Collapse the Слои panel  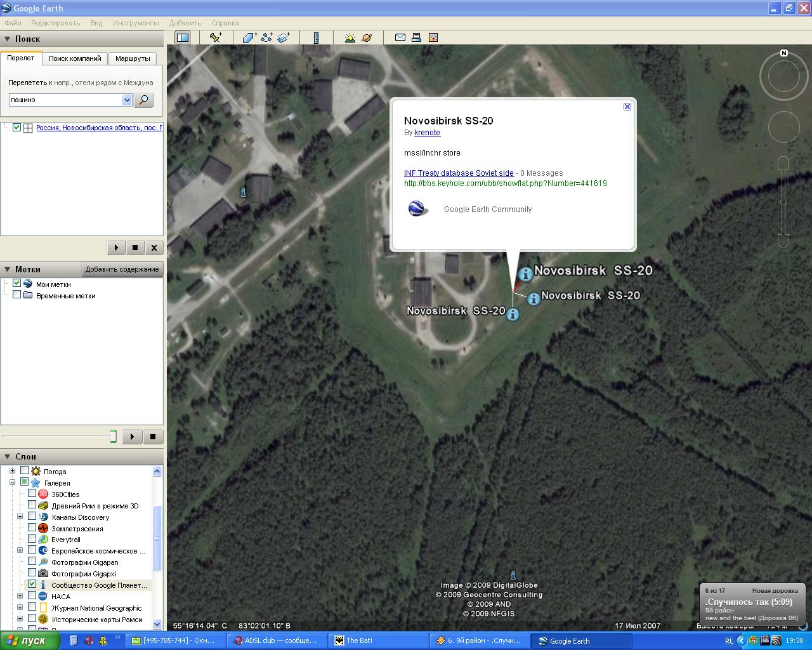(8, 456)
